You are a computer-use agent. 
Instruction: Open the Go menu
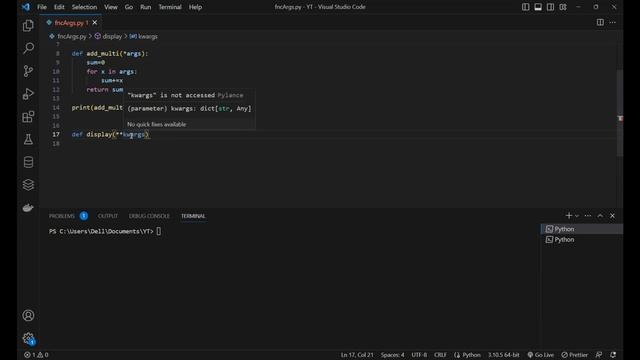click(129, 7)
